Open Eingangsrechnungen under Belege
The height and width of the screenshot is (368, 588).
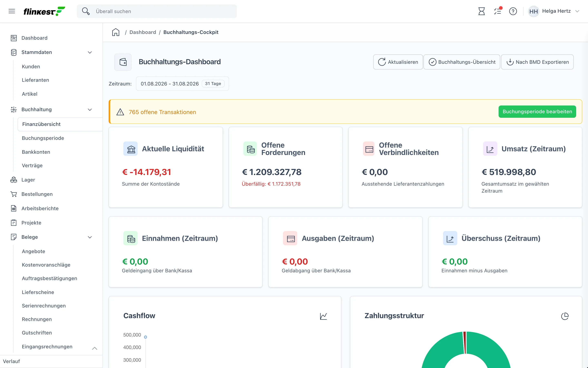point(47,347)
